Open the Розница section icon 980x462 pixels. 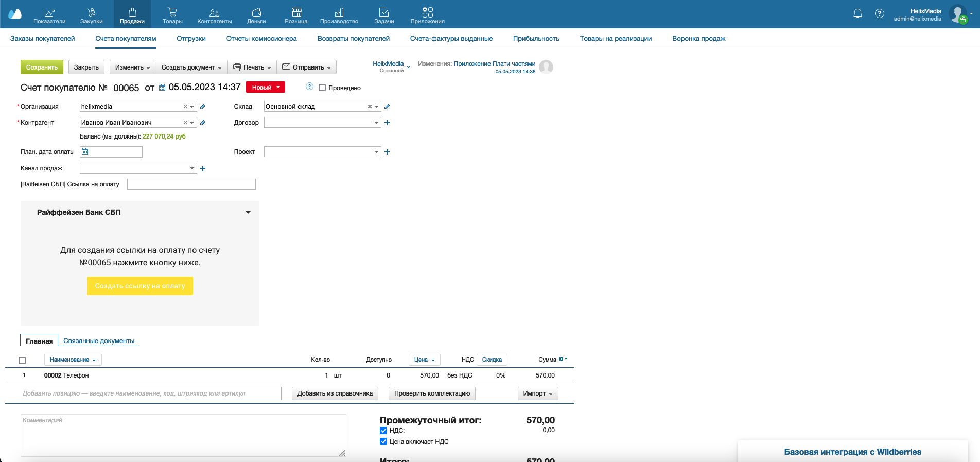click(x=296, y=12)
